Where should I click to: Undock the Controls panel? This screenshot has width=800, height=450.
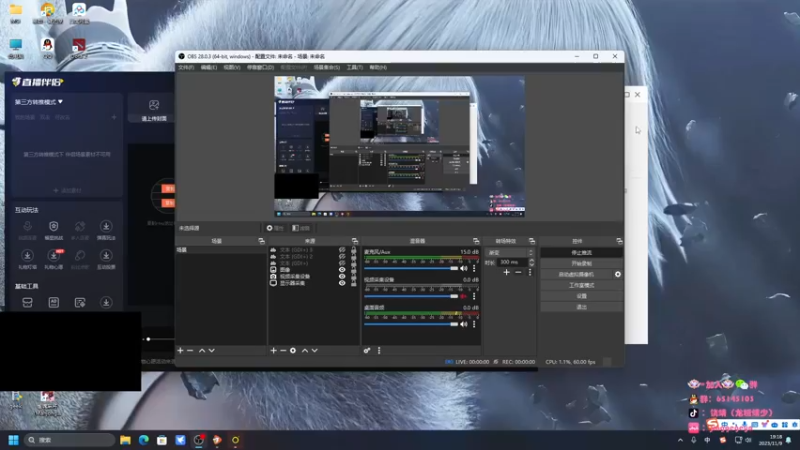619,241
